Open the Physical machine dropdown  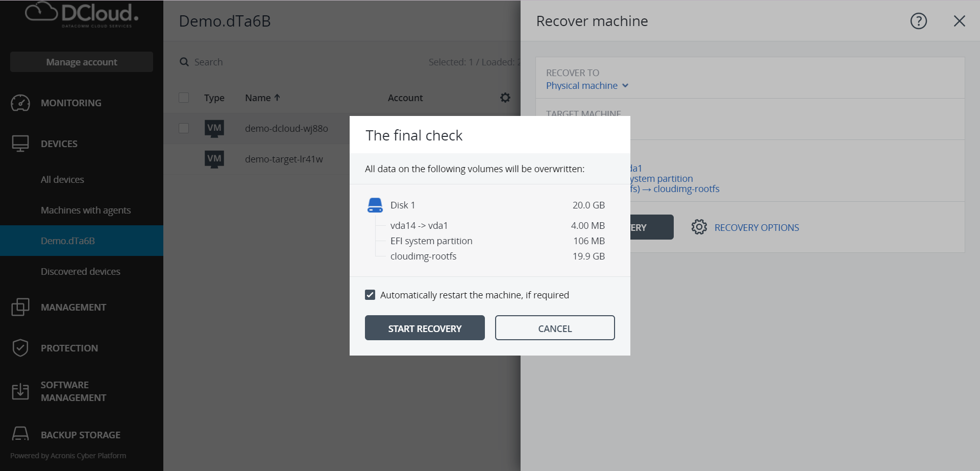[586, 85]
